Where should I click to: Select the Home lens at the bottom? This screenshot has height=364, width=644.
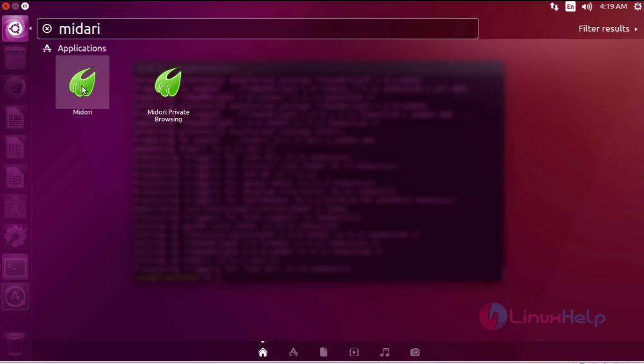pyautogui.click(x=263, y=352)
